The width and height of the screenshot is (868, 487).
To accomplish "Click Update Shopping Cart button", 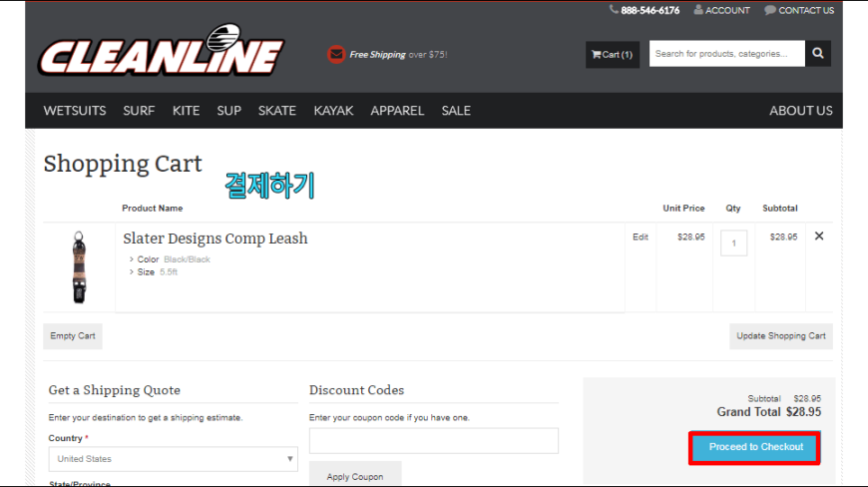I will click(x=781, y=336).
